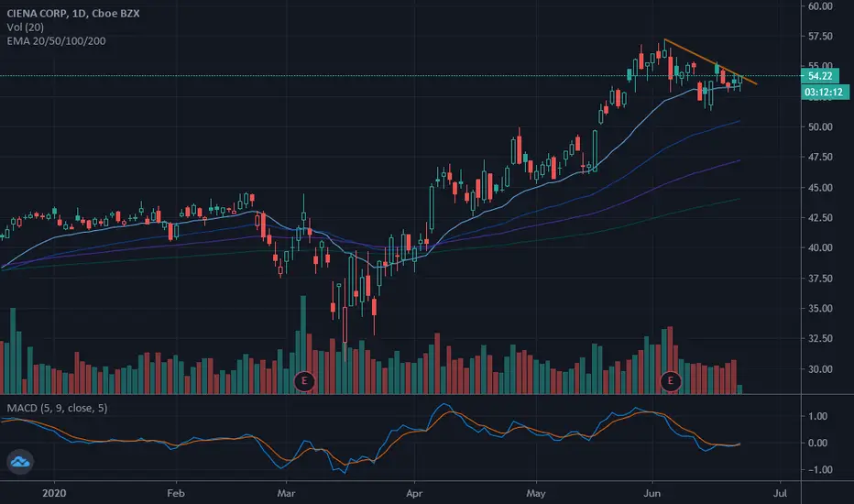
Task: Click the 2020 date axis label
Action: click(54, 493)
